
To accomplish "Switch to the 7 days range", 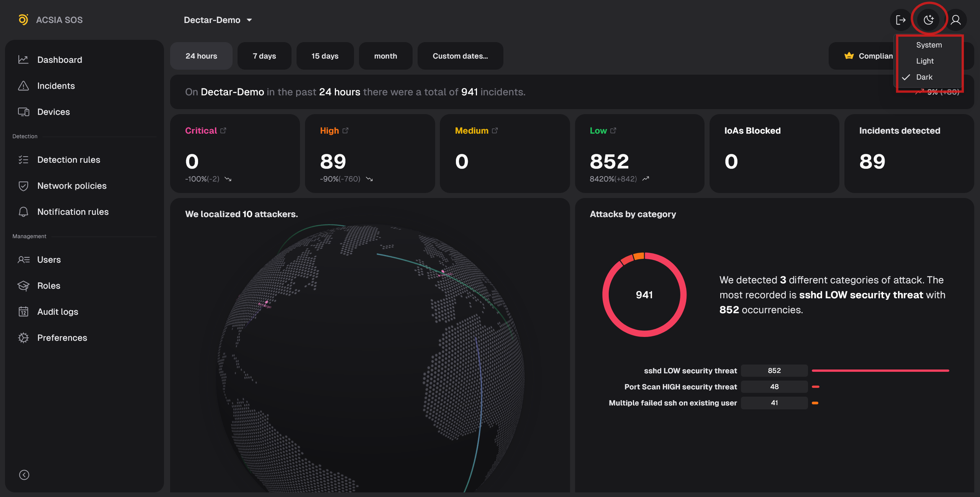I will point(264,56).
